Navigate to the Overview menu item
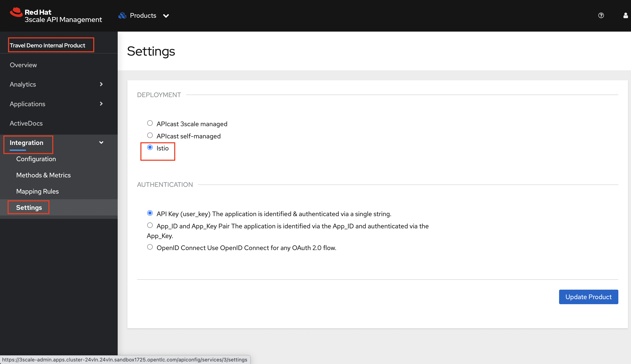 tap(23, 65)
